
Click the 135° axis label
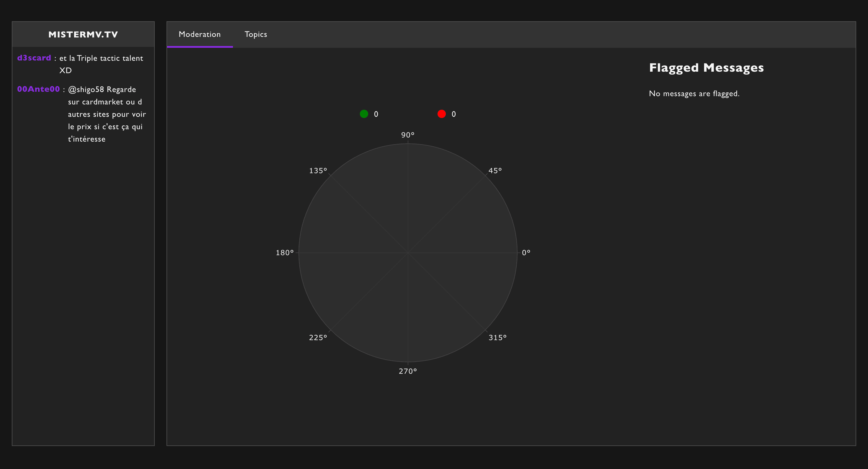(x=318, y=171)
